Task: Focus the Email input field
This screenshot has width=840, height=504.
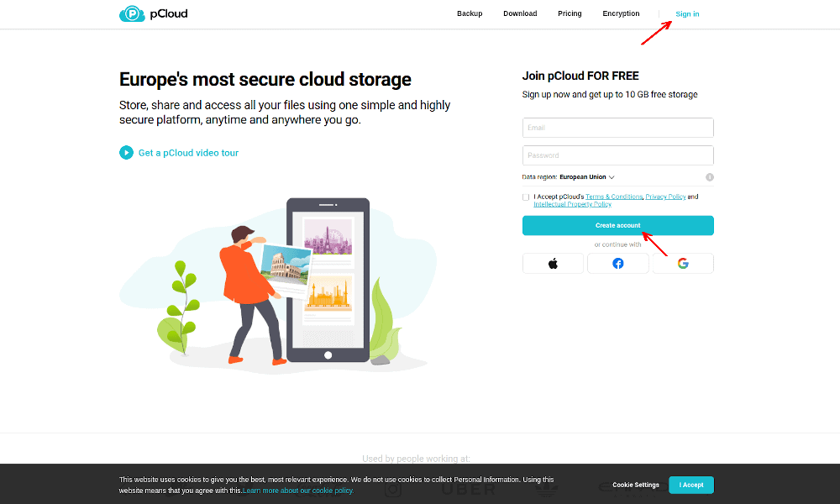Action: [x=617, y=128]
